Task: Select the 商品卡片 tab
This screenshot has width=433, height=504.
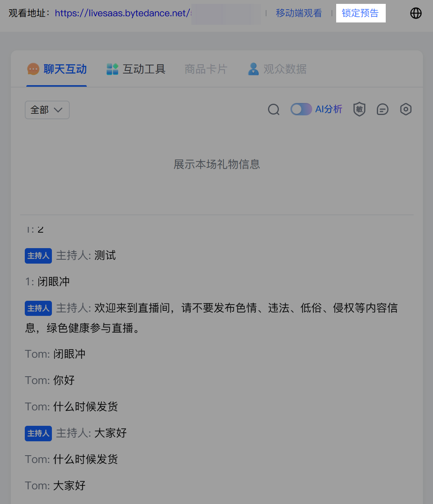Action: click(x=206, y=69)
